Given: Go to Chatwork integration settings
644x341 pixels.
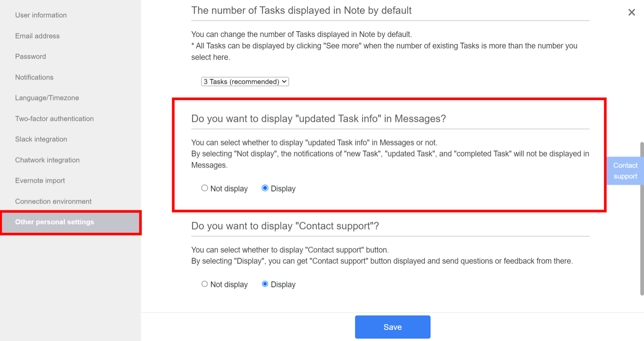Looking at the screenshot, I should [x=47, y=160].
